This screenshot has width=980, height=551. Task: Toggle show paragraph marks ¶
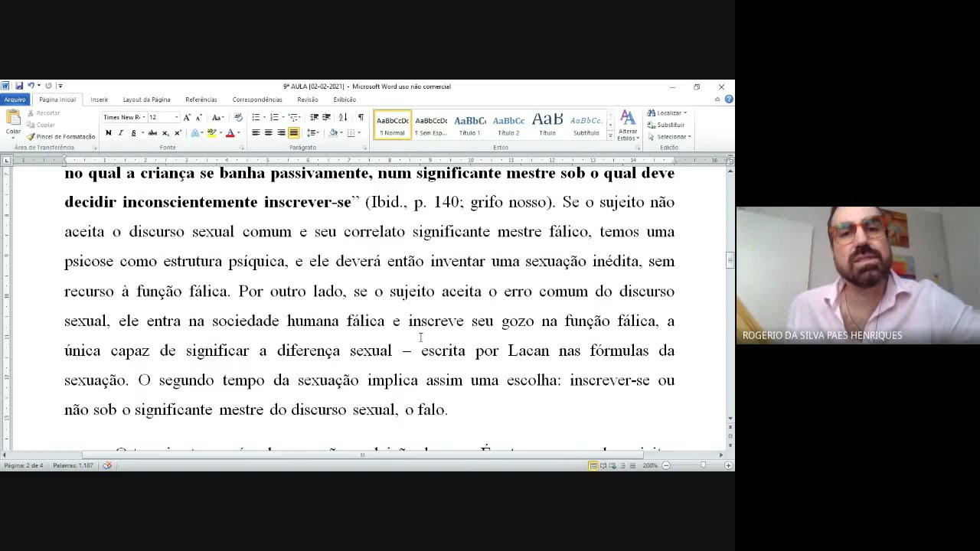pos(361,117)
